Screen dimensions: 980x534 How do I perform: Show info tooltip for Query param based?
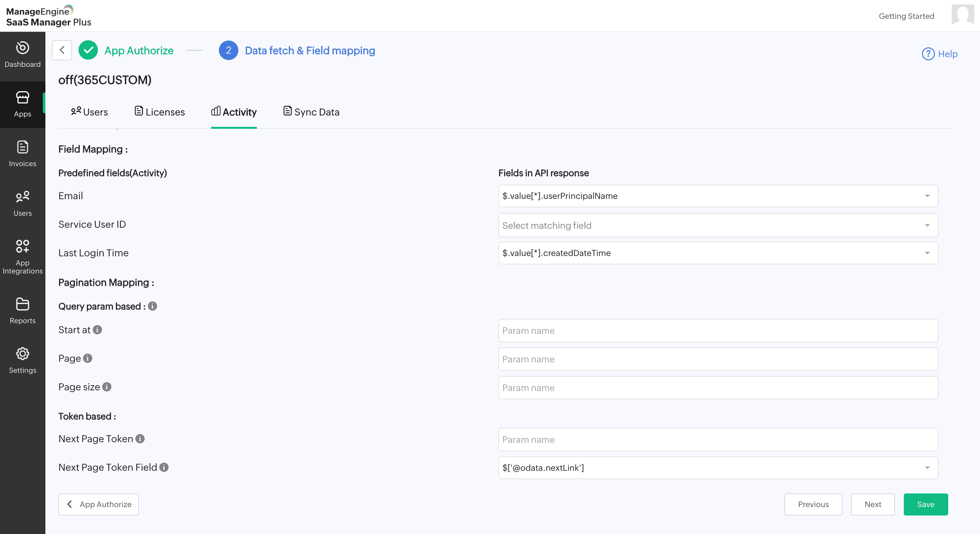[x=152, y=306]
